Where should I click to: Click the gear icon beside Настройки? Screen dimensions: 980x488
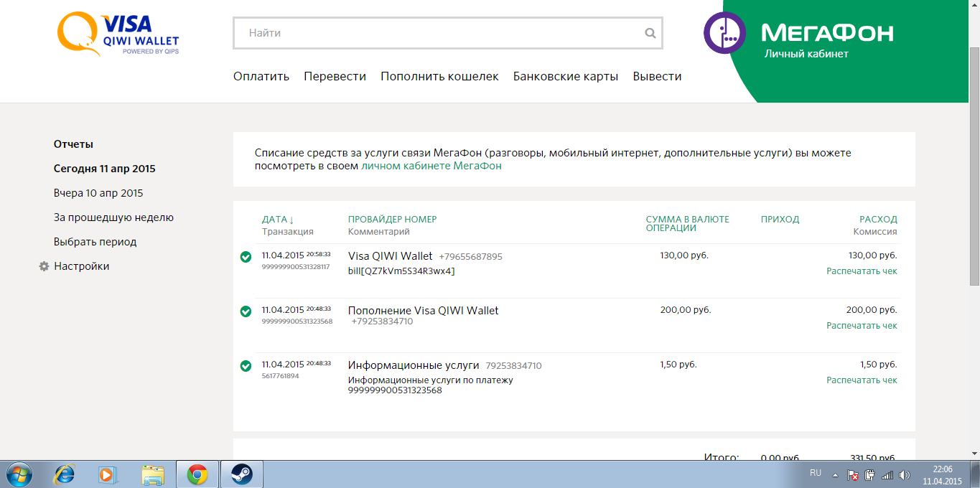pyautogui.click(x=44, y=266)
